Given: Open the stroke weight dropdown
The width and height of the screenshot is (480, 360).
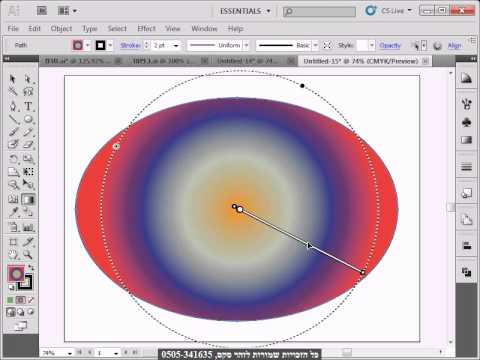Looking at the screenshot, I should click(176, 45).
